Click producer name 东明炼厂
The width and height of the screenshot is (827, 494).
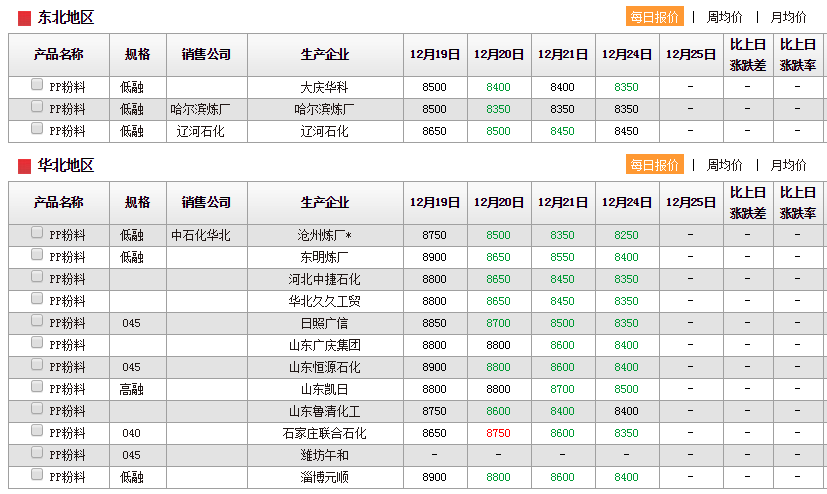click(x=324, y=257)
